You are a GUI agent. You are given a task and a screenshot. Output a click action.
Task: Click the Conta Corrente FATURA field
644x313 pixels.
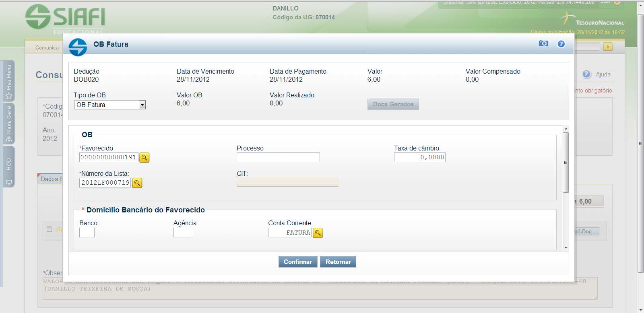(x=290, y=233)
